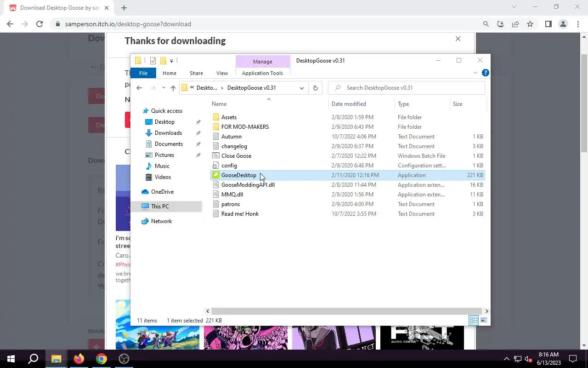
Task: Go up one folder level
Action: 173,88
